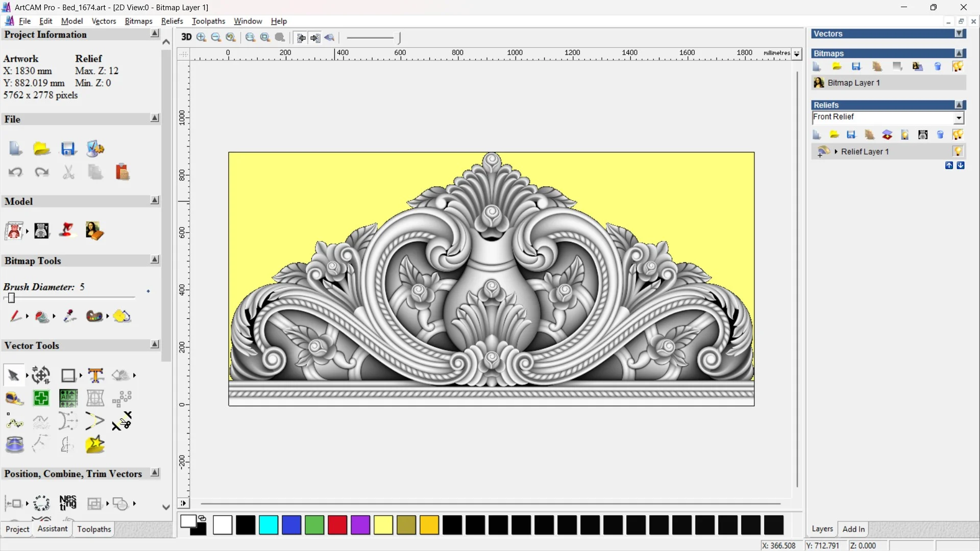Toggle all relief layers visibility bulb
Viewport: 980px width, 551px height.
click(958, 135)
